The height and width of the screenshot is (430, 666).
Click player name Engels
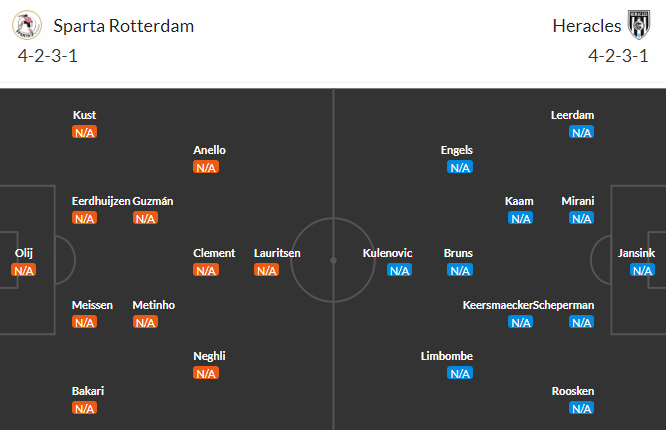tap(457, 150)
